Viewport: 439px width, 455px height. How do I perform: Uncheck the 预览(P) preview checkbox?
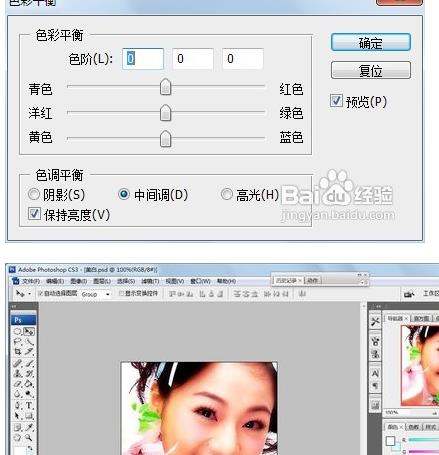tap(336, 100)
